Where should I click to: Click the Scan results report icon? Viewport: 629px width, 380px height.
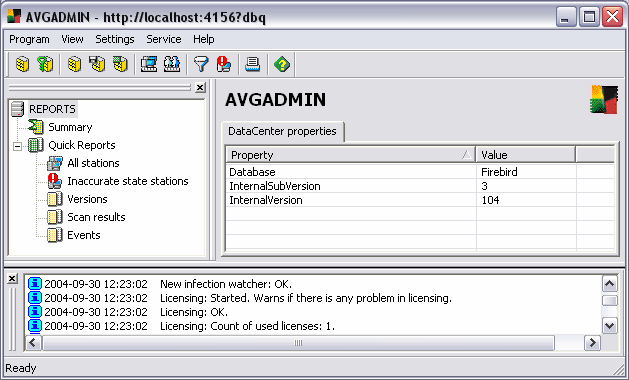point(55,217)
